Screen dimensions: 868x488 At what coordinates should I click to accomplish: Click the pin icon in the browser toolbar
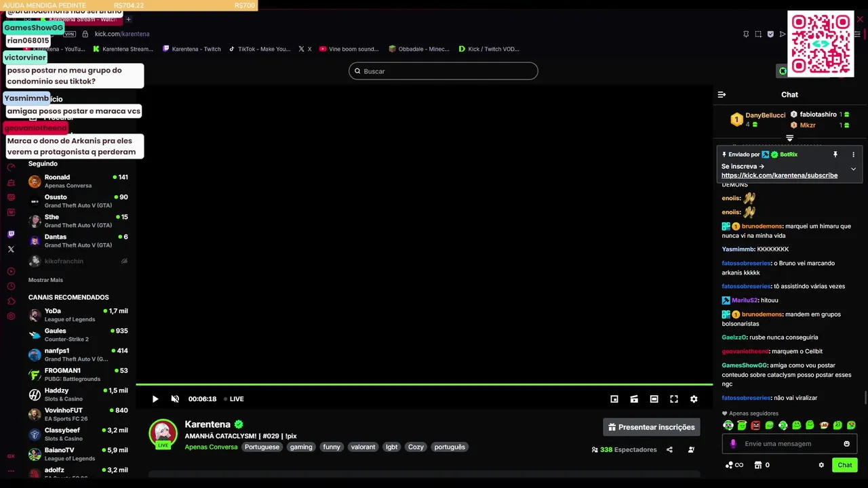746,34
